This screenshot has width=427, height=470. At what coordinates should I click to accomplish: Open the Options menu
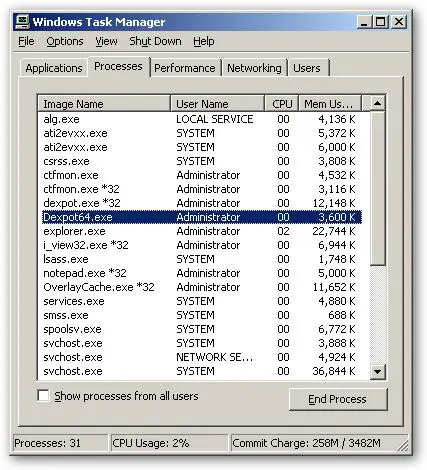65,41
